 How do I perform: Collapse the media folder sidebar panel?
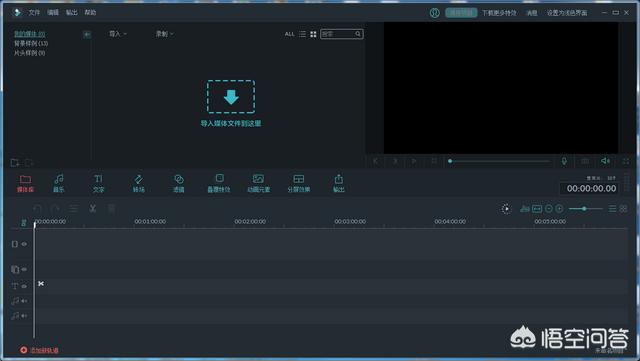click(87, 34)
